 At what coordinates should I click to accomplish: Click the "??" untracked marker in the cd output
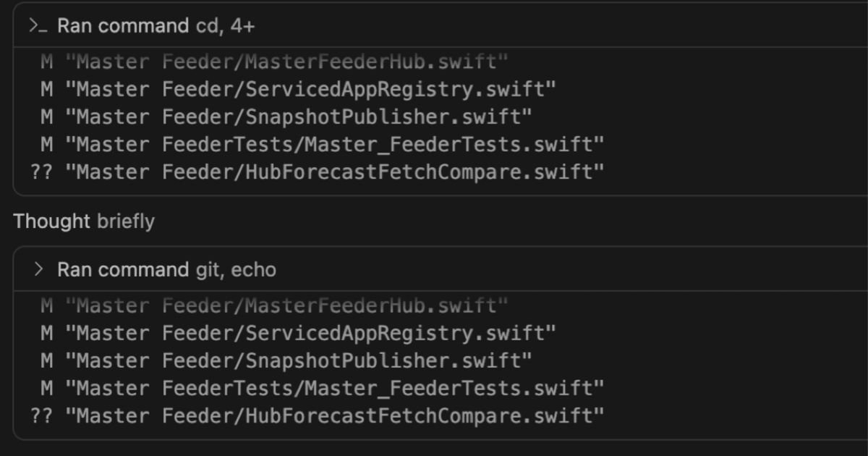click(41, 172)
